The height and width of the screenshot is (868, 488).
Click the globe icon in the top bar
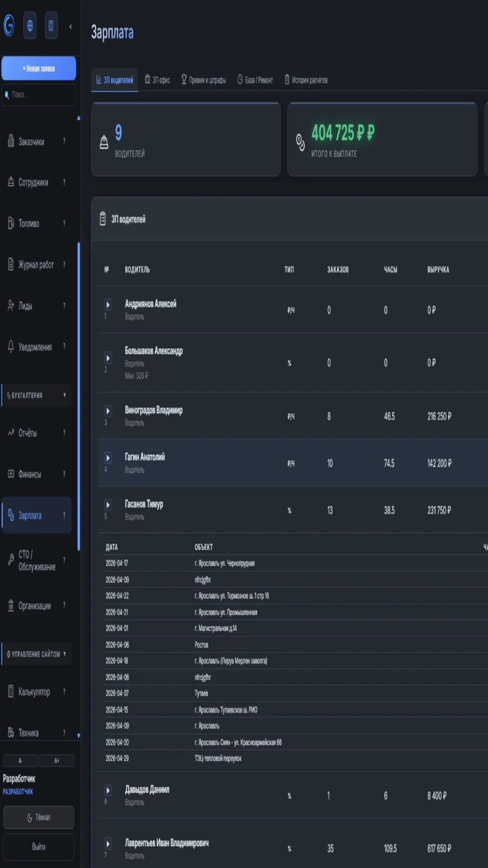[x=30, y=25]
